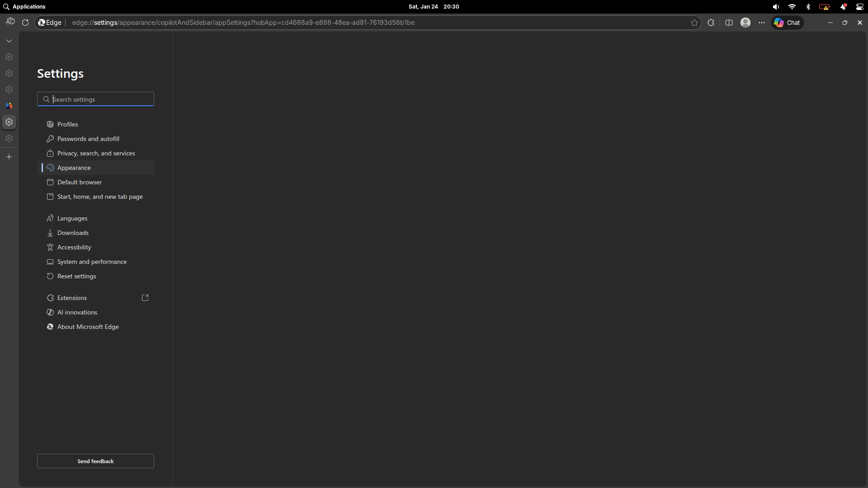Viewport: 868px width, 488px height.
Task: Click the Send feedback button
Action: (95, 461)
